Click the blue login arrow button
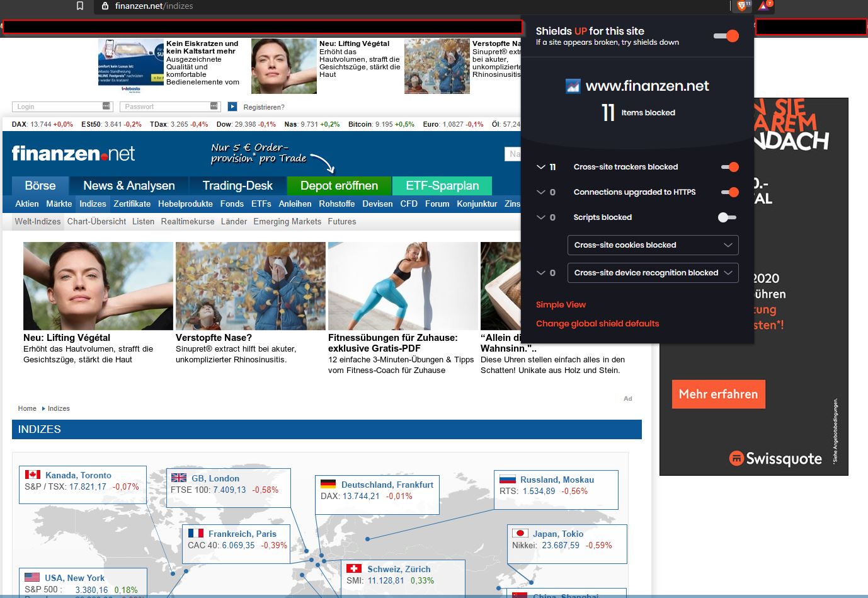The width and height of the screenshot is (868, 598). pos(232,106)
